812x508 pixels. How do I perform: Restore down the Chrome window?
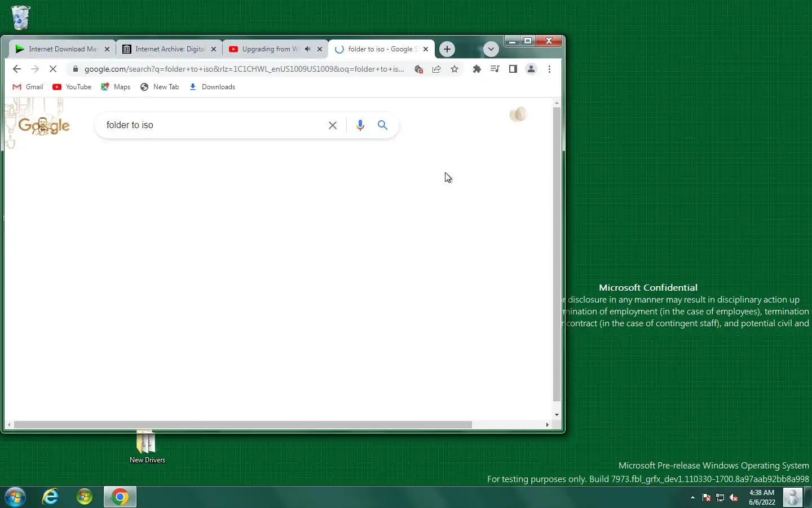click(528, 41)
